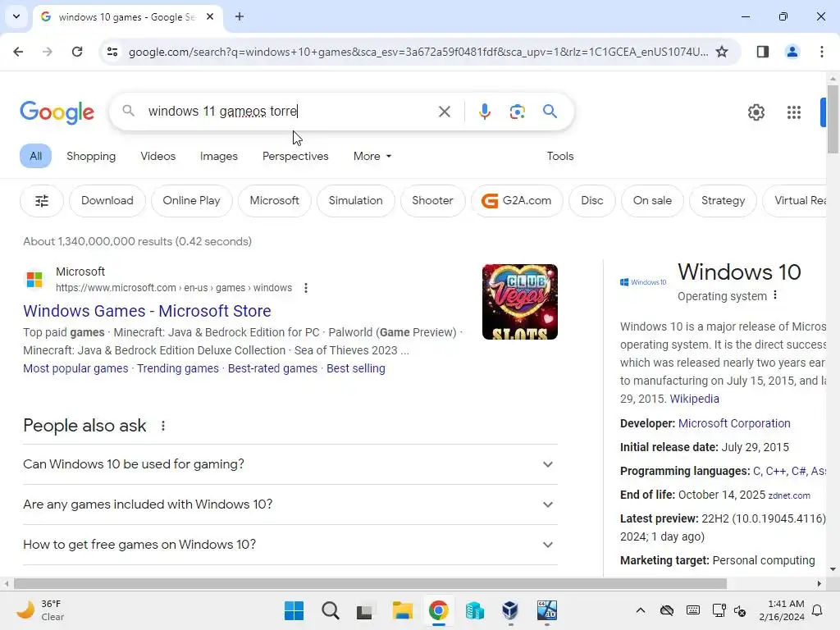Open Windows Games - Microsoft Store result
The height and width of the screenshot is (630, 840).
(147, 311)
